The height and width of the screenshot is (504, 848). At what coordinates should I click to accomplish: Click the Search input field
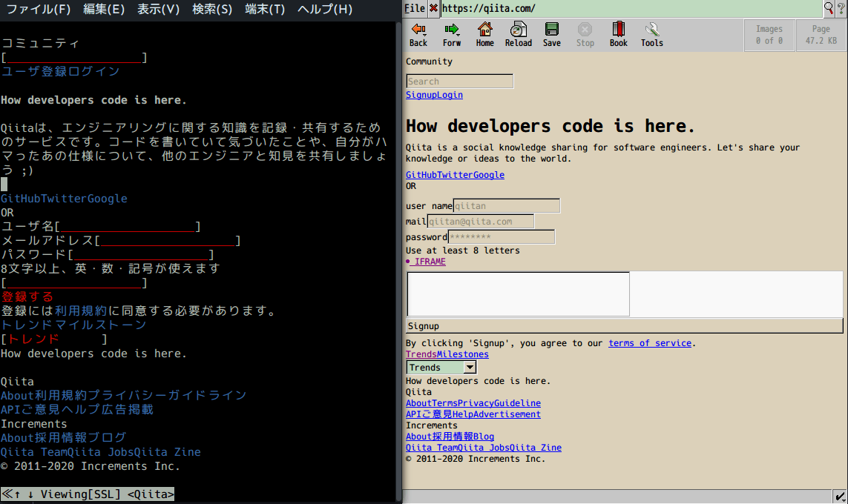460,81
